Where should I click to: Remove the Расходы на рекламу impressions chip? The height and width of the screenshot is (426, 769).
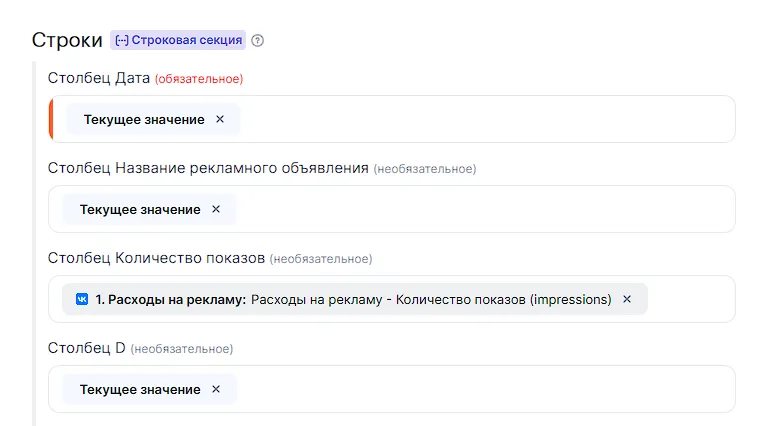(x=627, y=299)
